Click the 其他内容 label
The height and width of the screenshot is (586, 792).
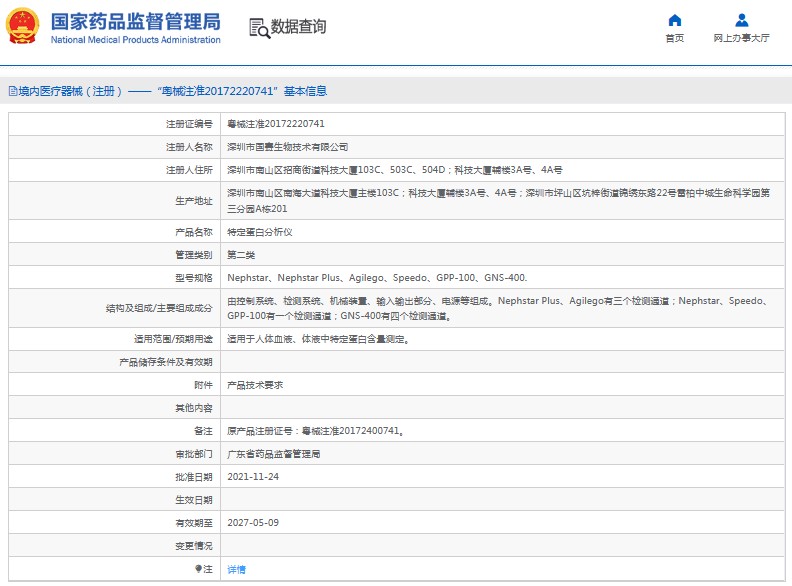(194, 408)
